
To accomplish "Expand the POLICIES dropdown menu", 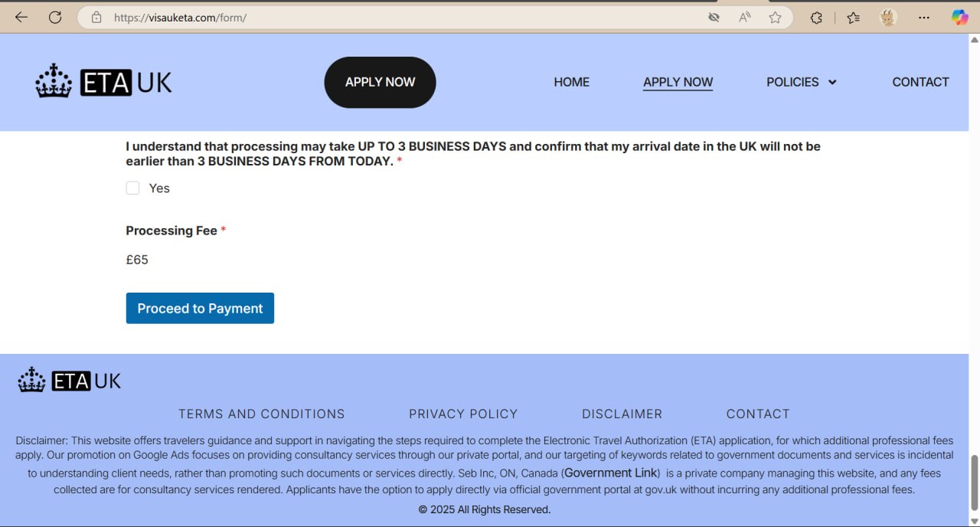I will pos(801,82).
